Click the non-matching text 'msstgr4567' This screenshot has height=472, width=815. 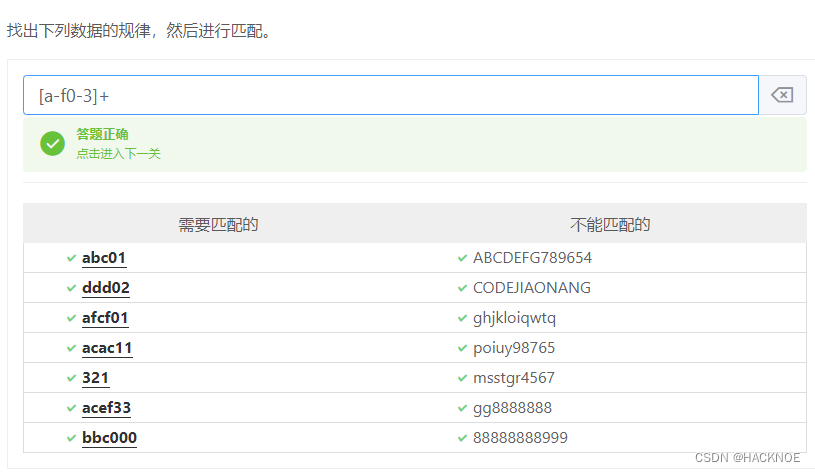[514, 378]
